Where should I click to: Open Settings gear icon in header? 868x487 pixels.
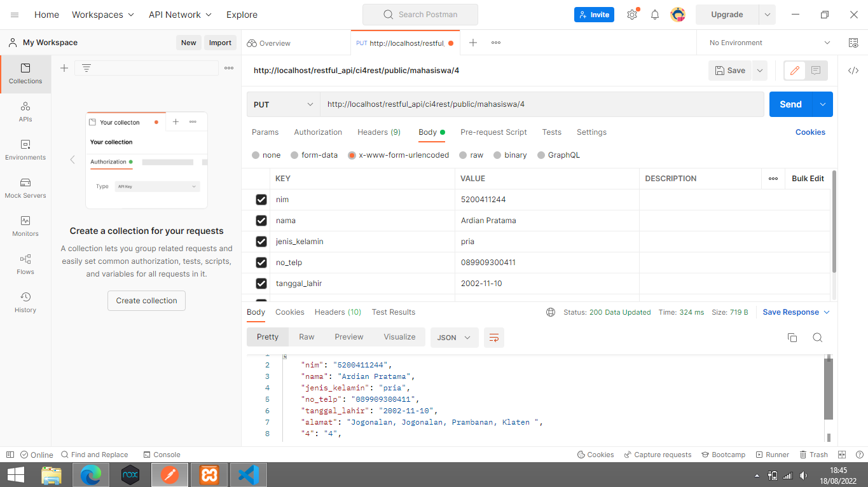(x=632, y=15)
